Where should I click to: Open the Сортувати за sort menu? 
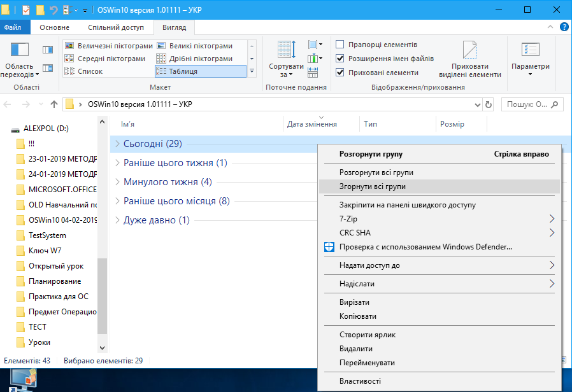pos(287,60)
